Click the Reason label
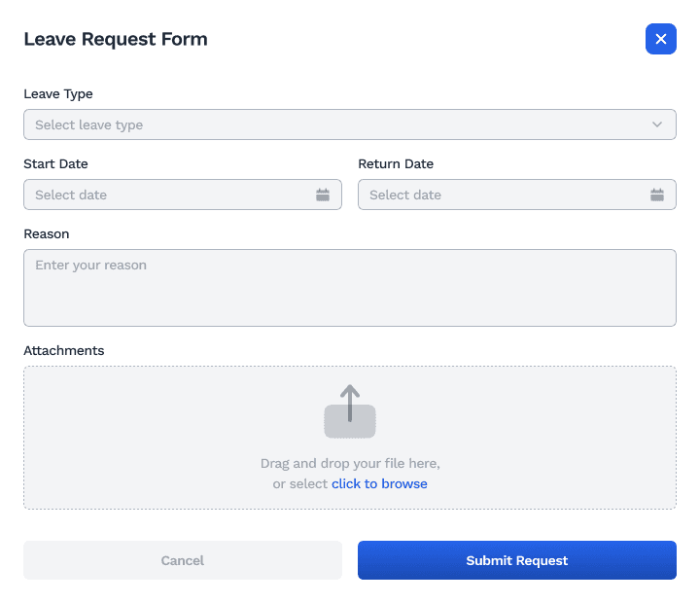 47,233
